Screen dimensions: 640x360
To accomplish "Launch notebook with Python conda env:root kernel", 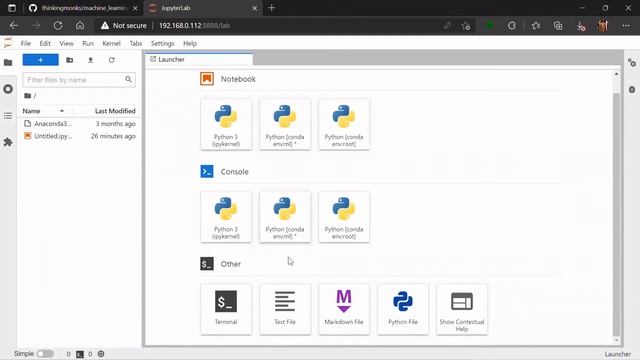I will click(x=344, y=124).
